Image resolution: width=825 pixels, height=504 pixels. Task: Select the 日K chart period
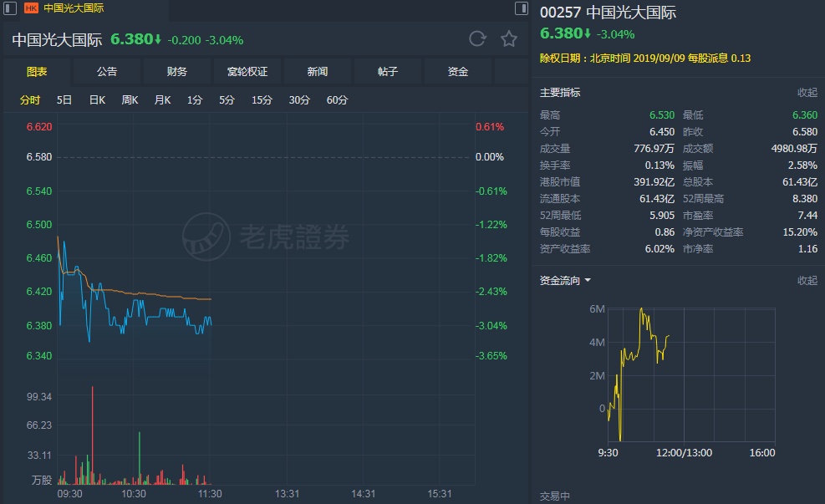pyautogui.click(x=97, y=100)
